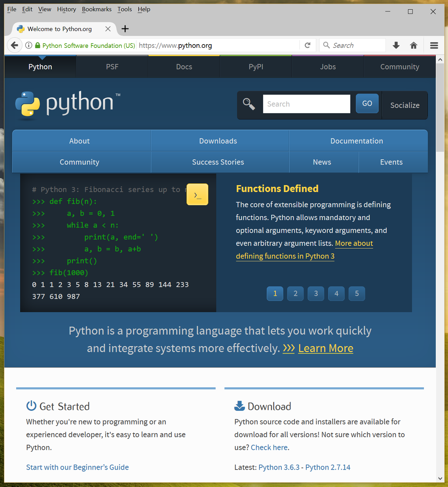Viewport: 448px width, 487px height.
Task: Click the power icon beside Get Started
Action: 31,406
